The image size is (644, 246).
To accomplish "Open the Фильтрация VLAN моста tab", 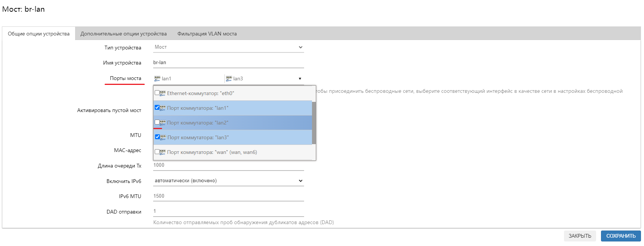I will pos(207,34).
